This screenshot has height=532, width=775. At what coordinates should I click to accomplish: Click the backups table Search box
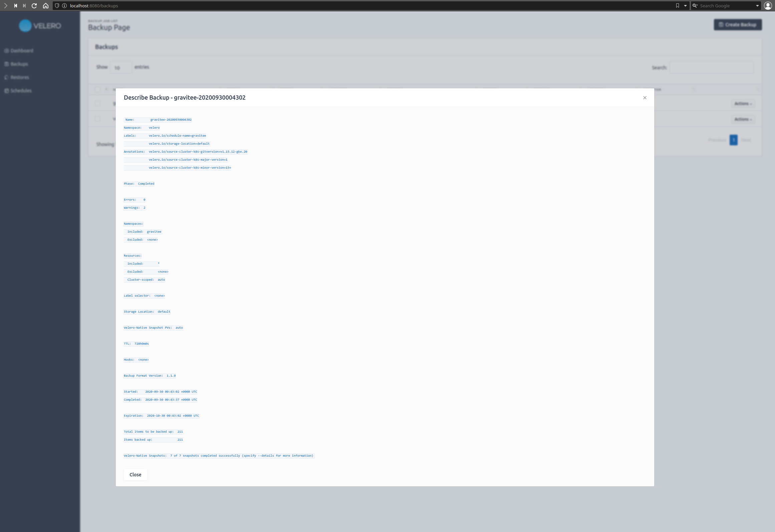(712, 68)
